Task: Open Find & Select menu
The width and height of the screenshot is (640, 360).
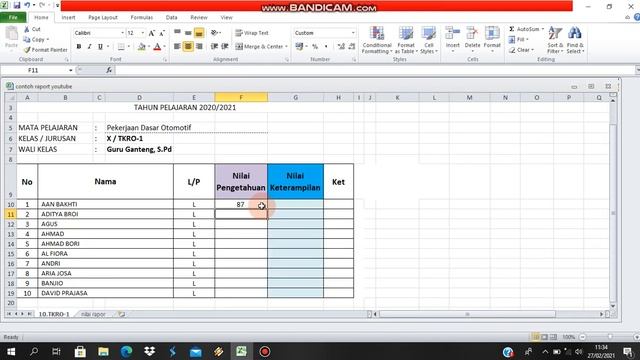Action: point(575,40)
